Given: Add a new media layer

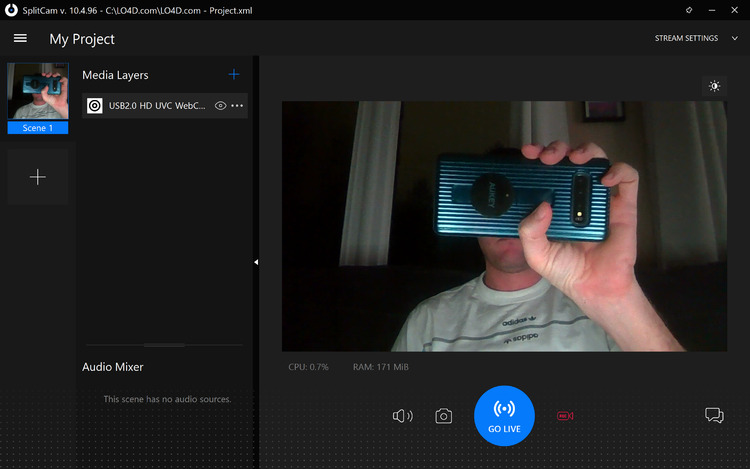Looking at the screenshot, I should [x=234, y=75].
